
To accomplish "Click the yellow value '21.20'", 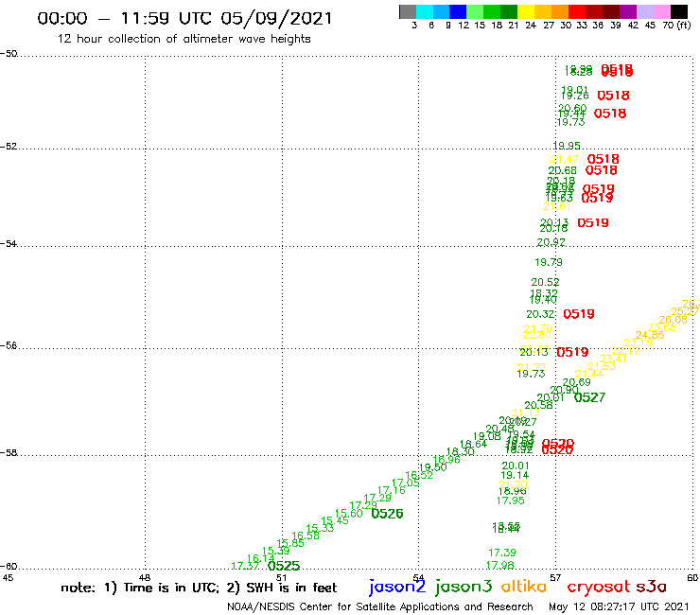I will click(x=513, y=484).
